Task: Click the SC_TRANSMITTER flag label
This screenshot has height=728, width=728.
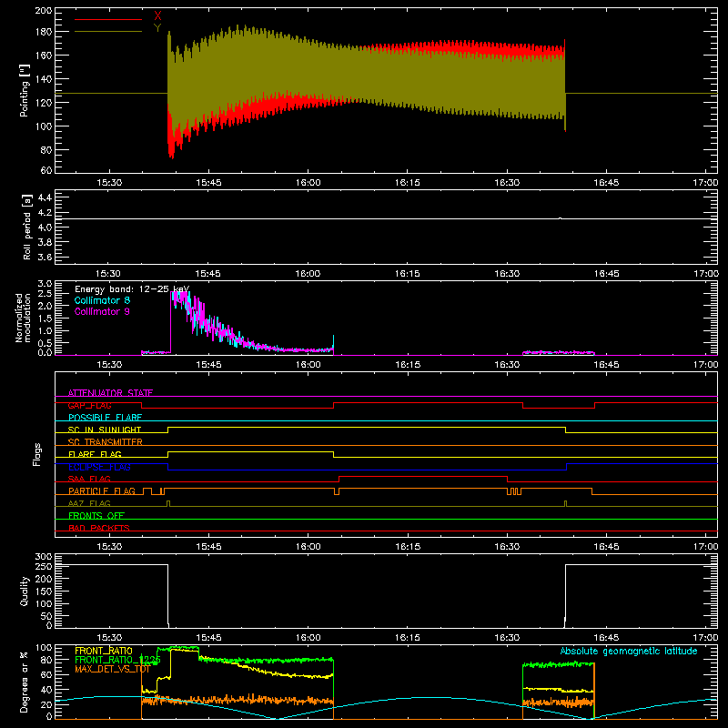Action: pyautogui.click(x=106, y=442)
